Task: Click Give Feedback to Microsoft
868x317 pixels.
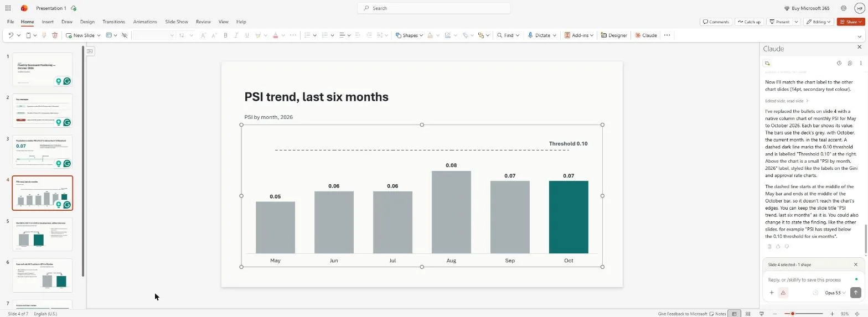Action: (683, 314)
